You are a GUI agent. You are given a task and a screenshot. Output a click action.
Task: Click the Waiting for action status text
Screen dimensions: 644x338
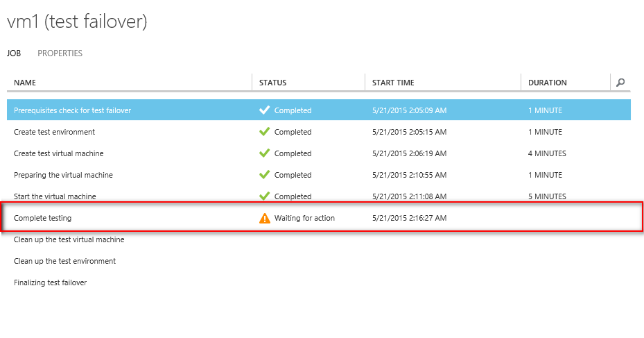(304, 218)
